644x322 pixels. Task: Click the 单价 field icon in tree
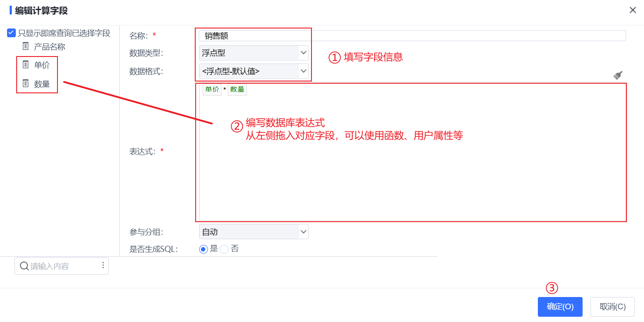point(25,65)
